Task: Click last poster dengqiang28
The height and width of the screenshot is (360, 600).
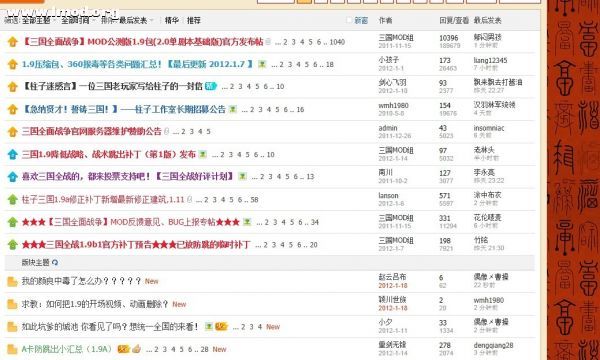Action: coord(493,345)
